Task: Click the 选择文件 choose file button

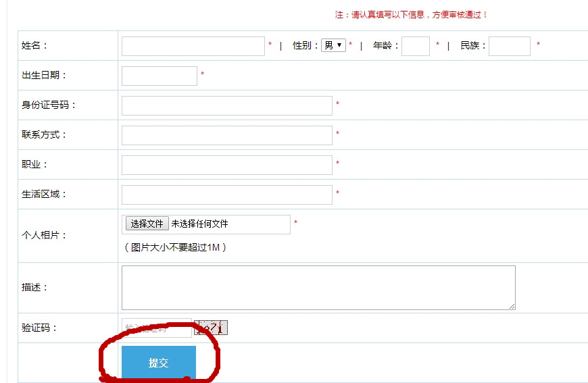Action: [147, 224]
